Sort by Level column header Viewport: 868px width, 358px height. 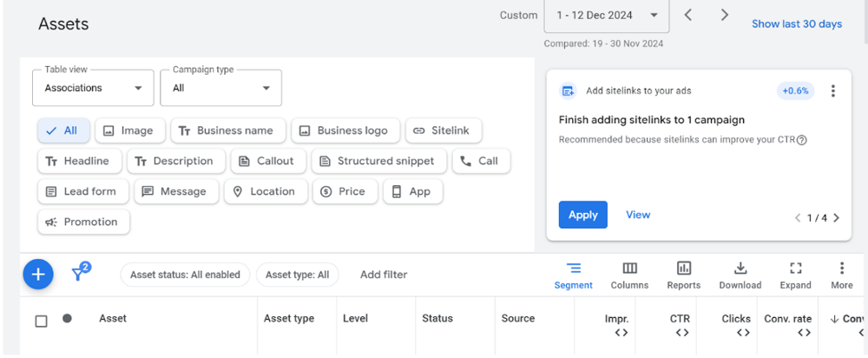click(x=355, y=318)
